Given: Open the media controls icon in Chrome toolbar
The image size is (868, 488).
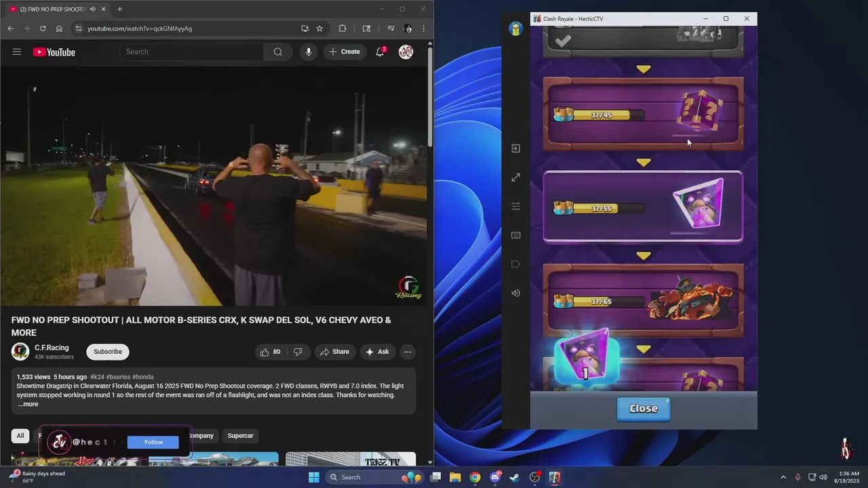Looking at the screenshot, I should click(x=391, y=28).
